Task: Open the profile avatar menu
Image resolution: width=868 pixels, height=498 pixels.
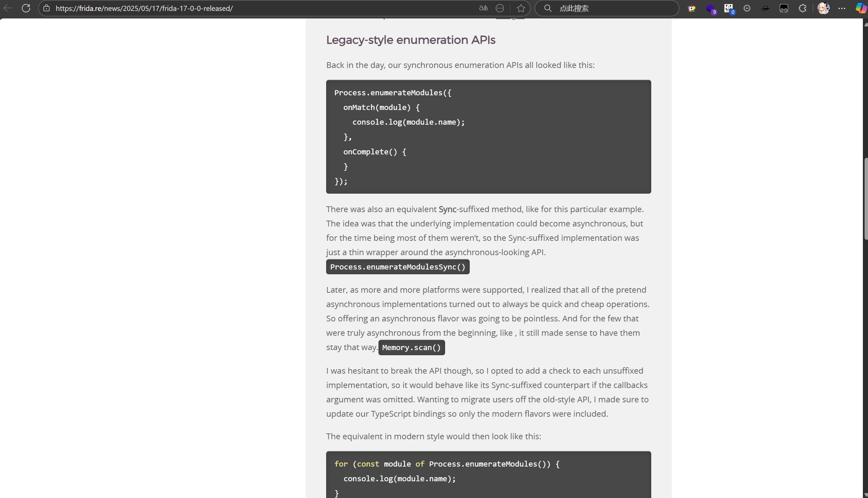Action: click(823, 8)
